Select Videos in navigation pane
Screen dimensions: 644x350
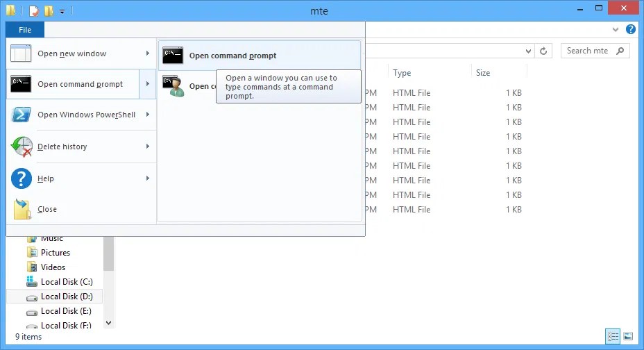click(53, 267)
